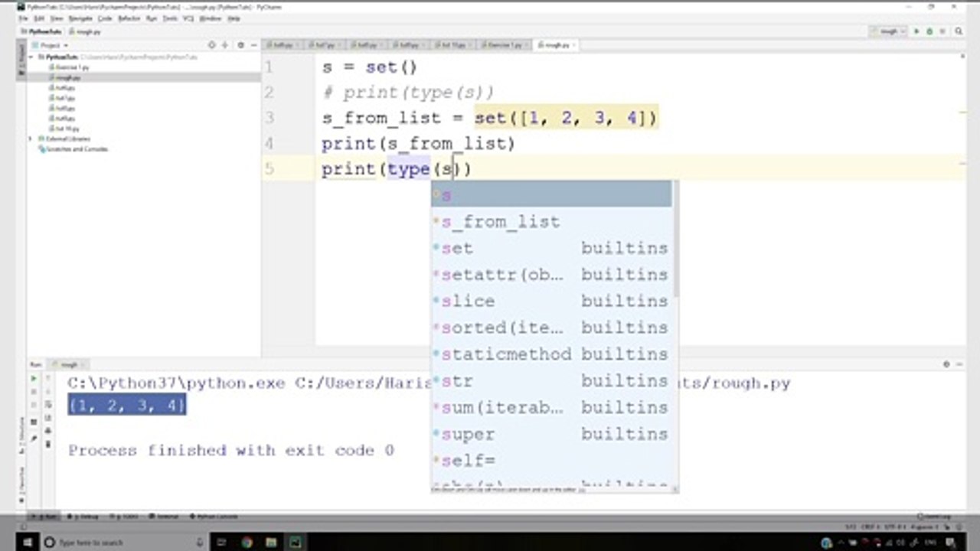Choose 'self=' completion suggestion
The width and height of the screenshot is (980, 551).
(x=551, y=461)
